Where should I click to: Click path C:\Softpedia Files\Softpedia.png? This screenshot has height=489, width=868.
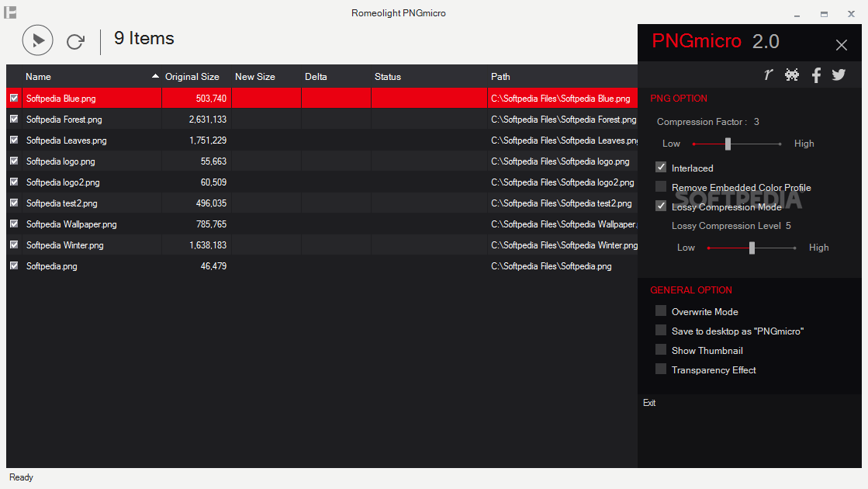[552, 265]
